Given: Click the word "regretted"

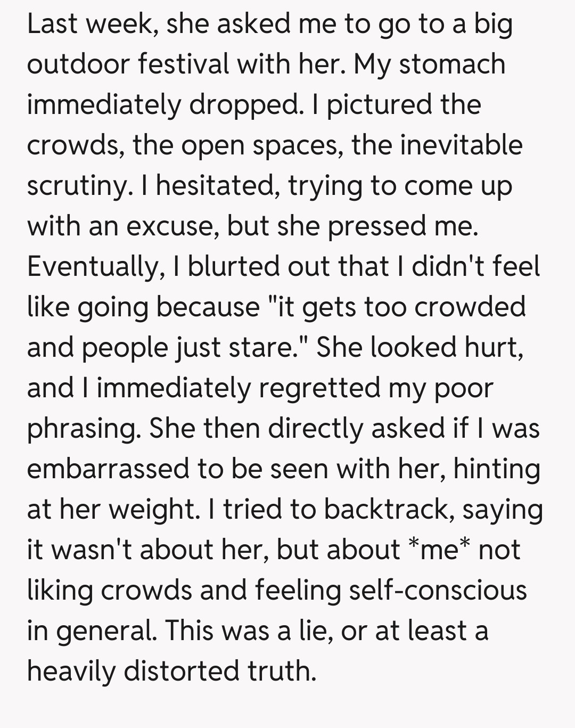Looking at the screenshot, I should 319,388.
